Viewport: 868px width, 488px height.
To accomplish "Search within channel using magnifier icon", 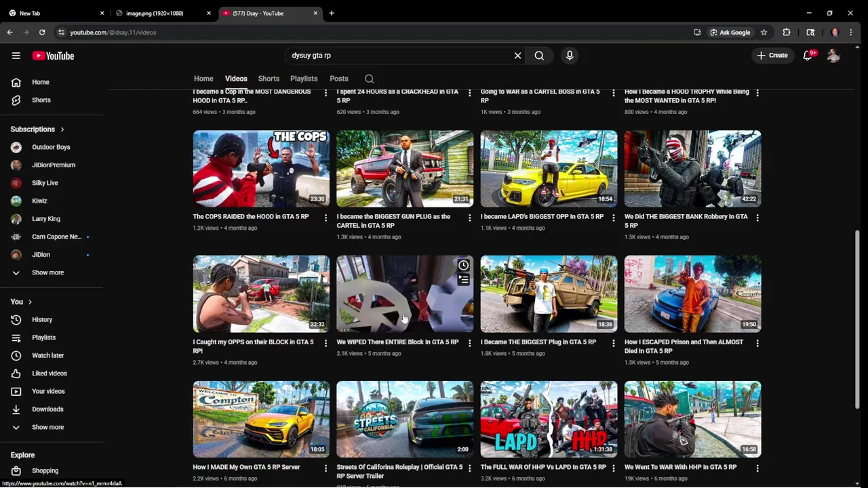I will pyautogui.click(x=369, y=79).
